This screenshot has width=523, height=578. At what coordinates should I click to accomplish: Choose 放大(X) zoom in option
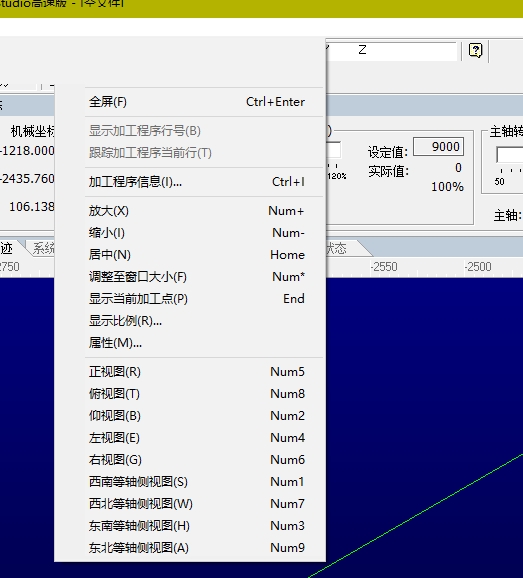point(197,211)
